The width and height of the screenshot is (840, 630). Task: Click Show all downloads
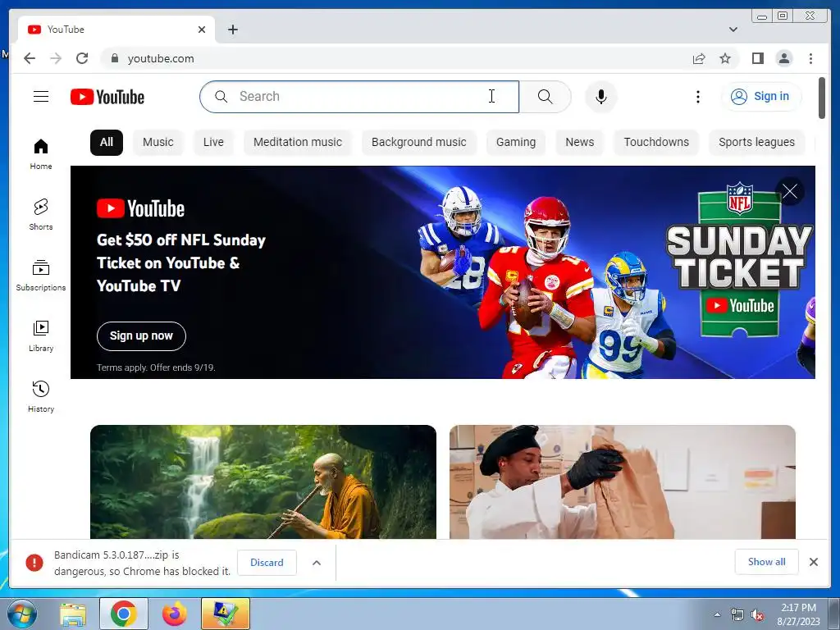pos(767,562)
